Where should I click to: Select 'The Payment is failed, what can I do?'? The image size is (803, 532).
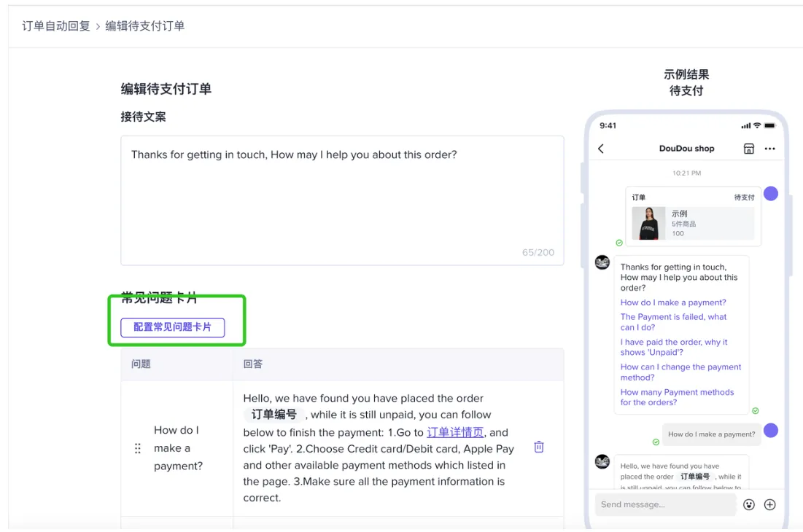(x=673, y=322)
